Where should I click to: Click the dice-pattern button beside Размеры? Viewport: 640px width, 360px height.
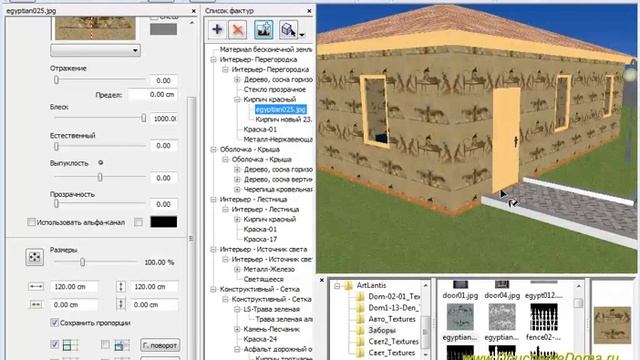35,257
